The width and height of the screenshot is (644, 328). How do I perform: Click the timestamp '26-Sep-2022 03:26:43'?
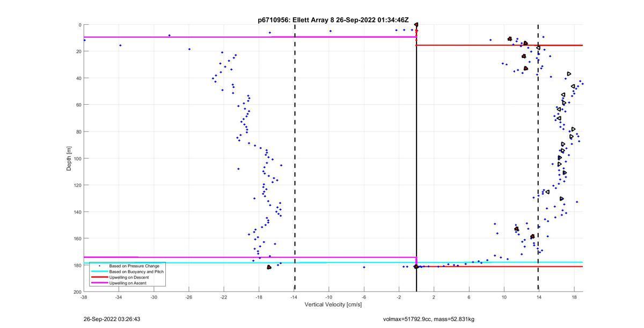point(112,319)
